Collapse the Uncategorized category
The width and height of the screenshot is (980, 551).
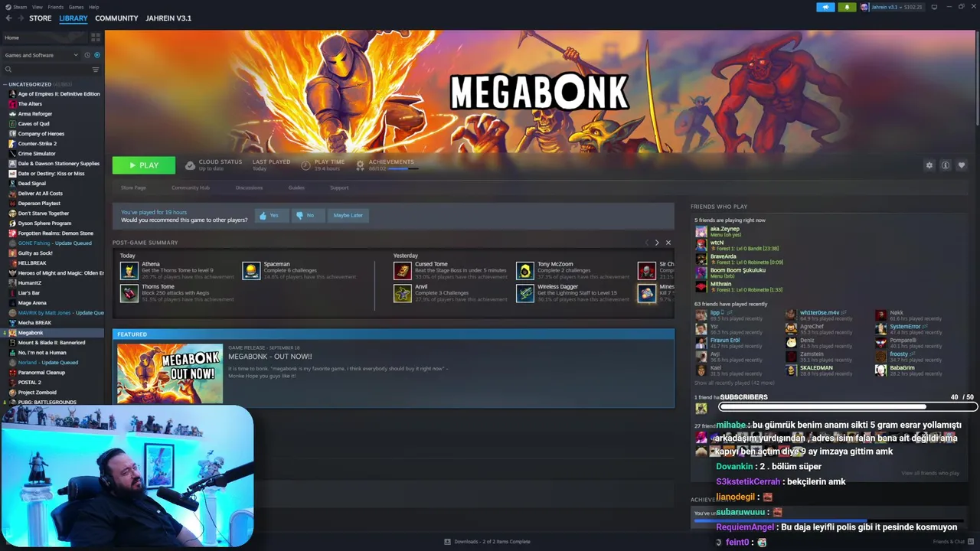5,84
